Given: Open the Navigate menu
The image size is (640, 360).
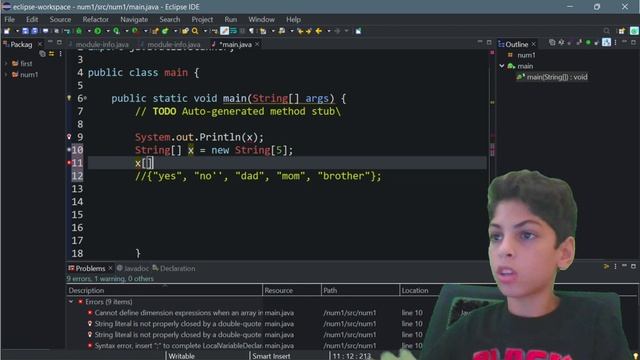Looking at the screenshot, I should [x=134, y=19].
